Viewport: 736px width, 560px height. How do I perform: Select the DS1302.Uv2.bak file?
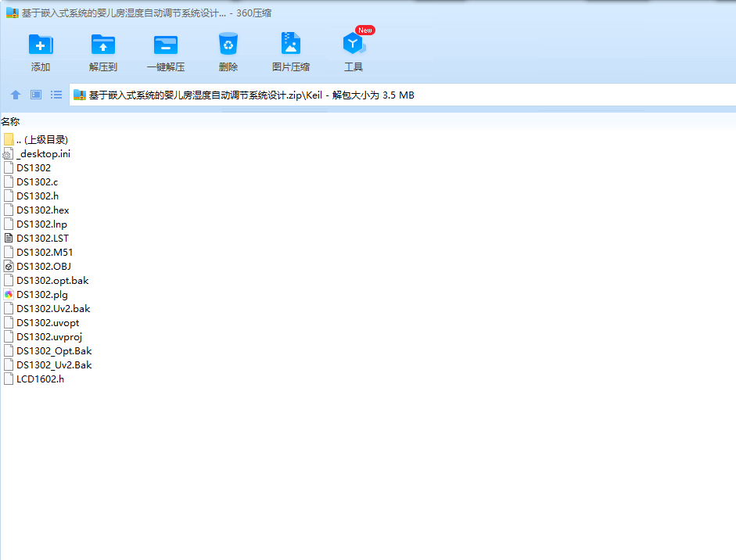53,308
